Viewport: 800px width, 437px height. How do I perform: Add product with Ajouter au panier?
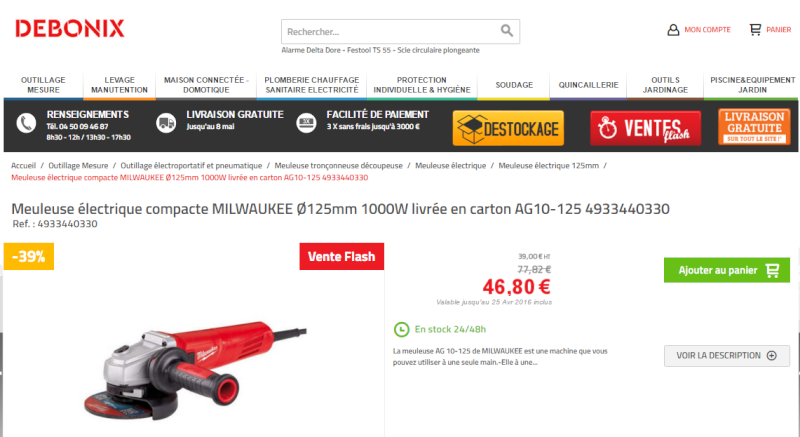[727, 270]
